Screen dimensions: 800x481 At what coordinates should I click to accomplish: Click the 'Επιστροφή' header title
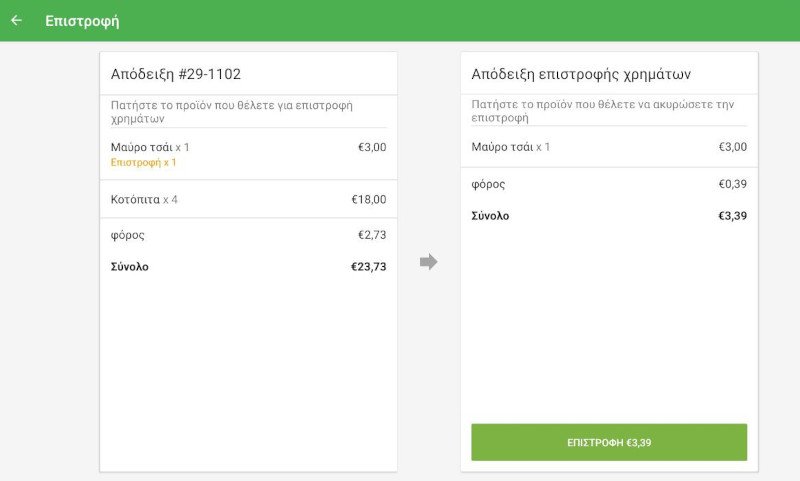click(x=82, y=20)
